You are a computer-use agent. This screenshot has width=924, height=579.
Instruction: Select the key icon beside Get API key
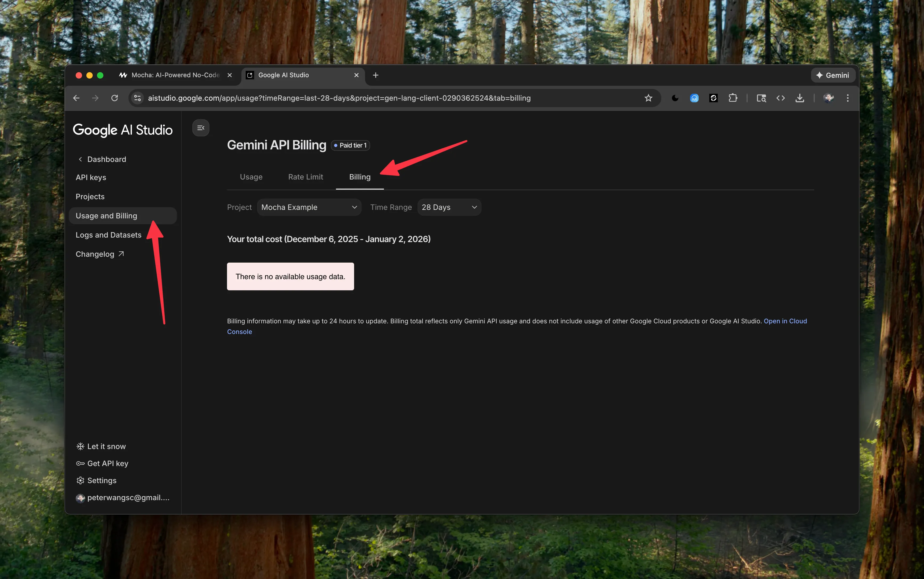coord(80,463)
